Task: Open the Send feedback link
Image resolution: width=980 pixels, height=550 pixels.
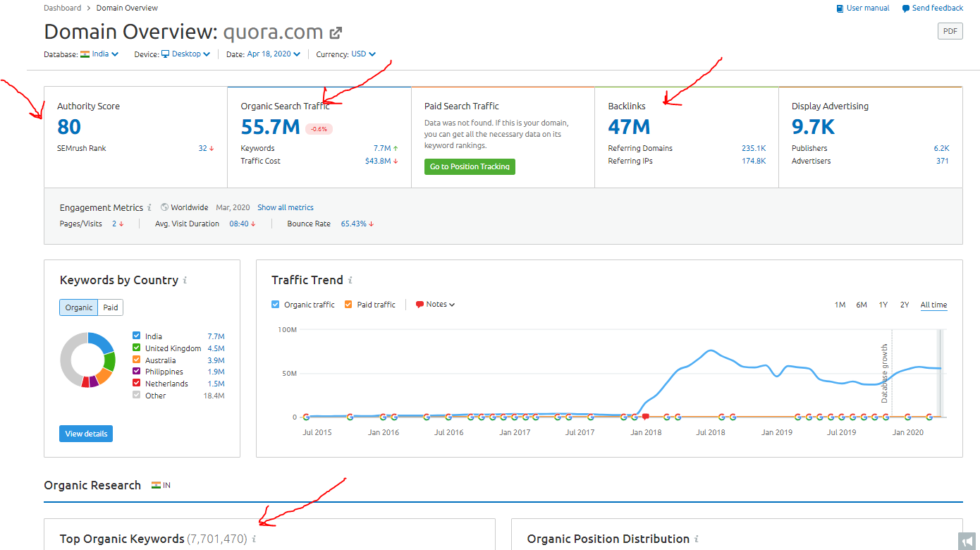Action: [938, 8]
